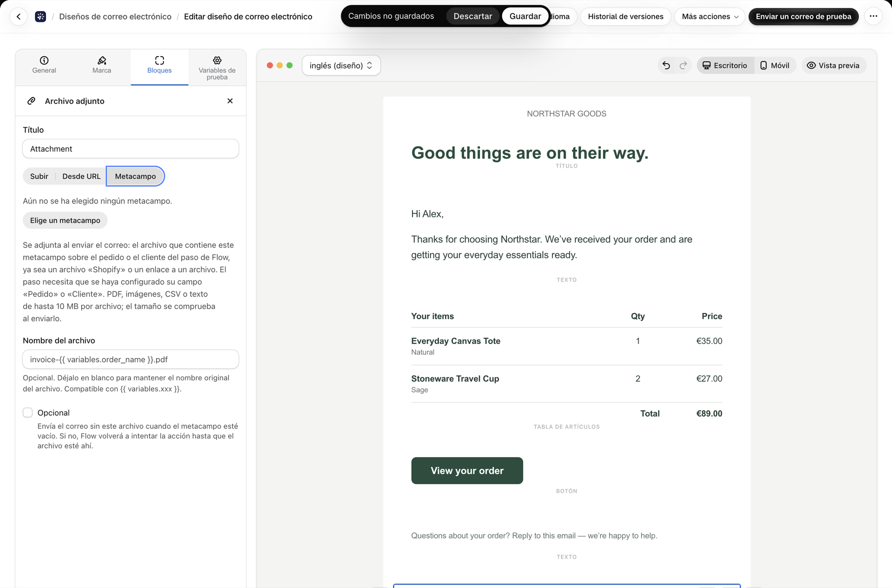Click Elige un metacampo button
Screen dimensions: 892x588
tap(65, 220)
